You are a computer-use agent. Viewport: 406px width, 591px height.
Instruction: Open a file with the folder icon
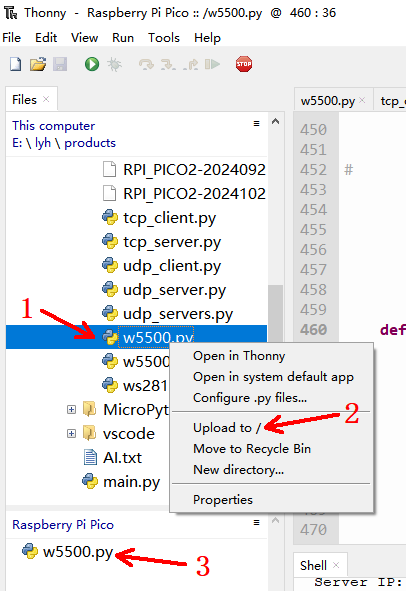pos(38,64)
